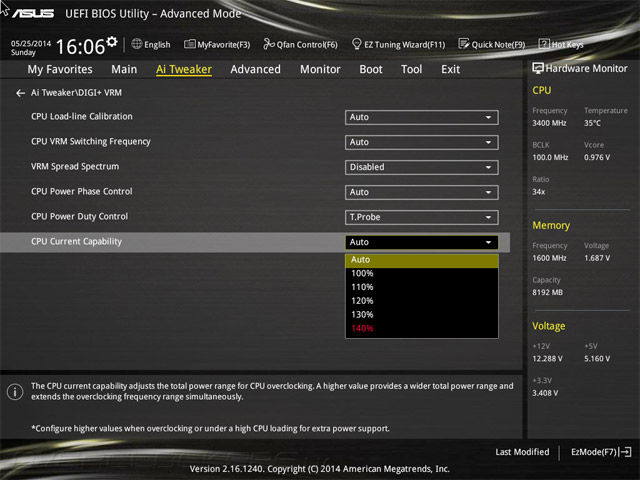
Task: Click the CPU Power Duty Control label
Action: coord(80,216)
